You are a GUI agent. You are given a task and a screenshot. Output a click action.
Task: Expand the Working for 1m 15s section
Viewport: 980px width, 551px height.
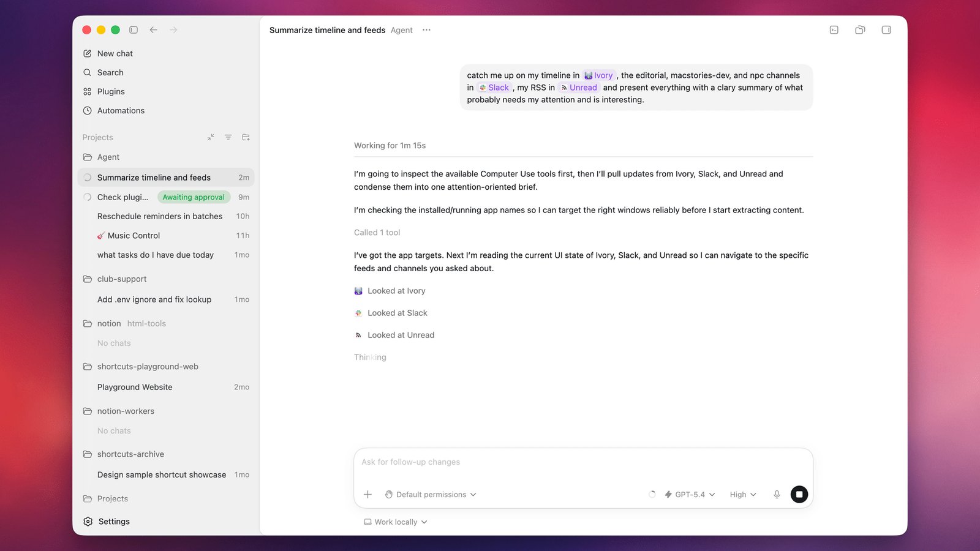coord(390,146)
